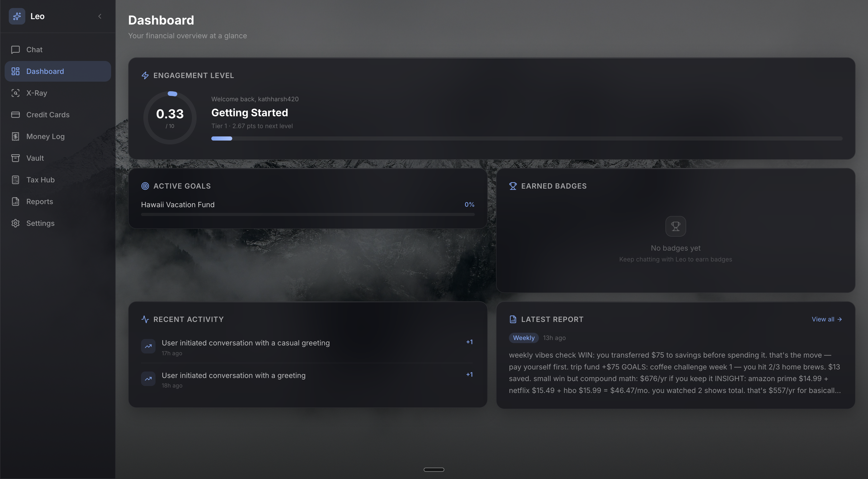Image resolution: width=868 pixels, height=479 pixels.
Task: Click the X-Ray scan icon
Action: tap(16, 93)
